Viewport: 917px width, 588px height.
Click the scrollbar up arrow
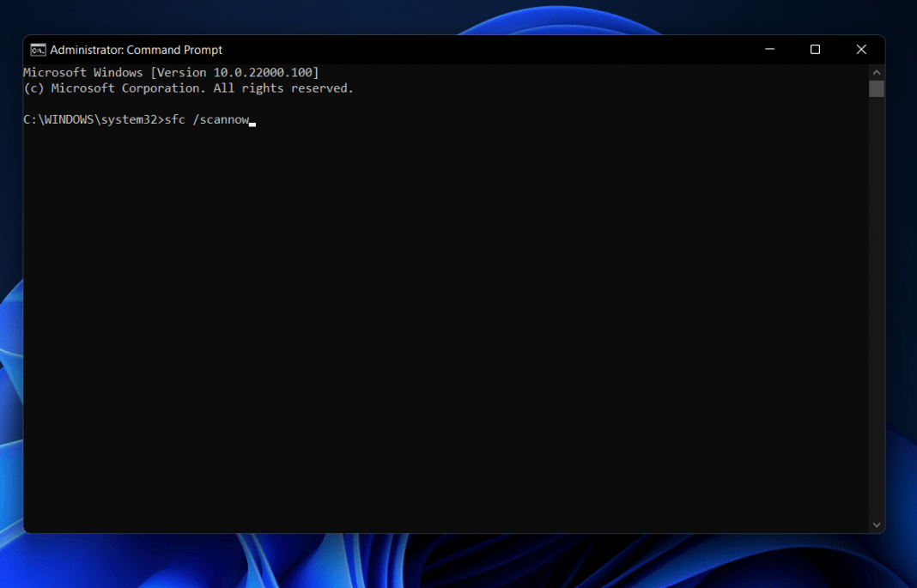click(x=877, y=71)
